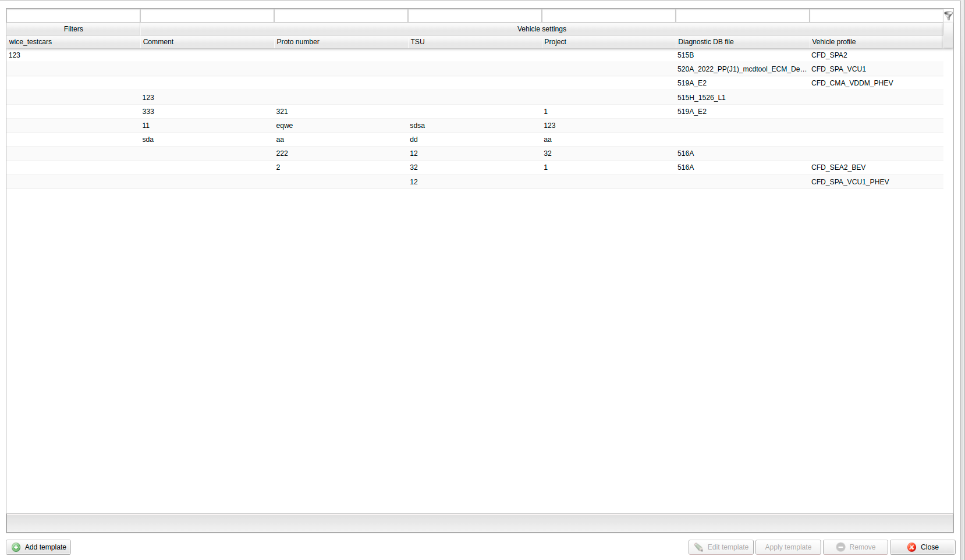This screenshot has height=560, width=965.
Task: Click the filter funnel icon
Action: (948, 16)
